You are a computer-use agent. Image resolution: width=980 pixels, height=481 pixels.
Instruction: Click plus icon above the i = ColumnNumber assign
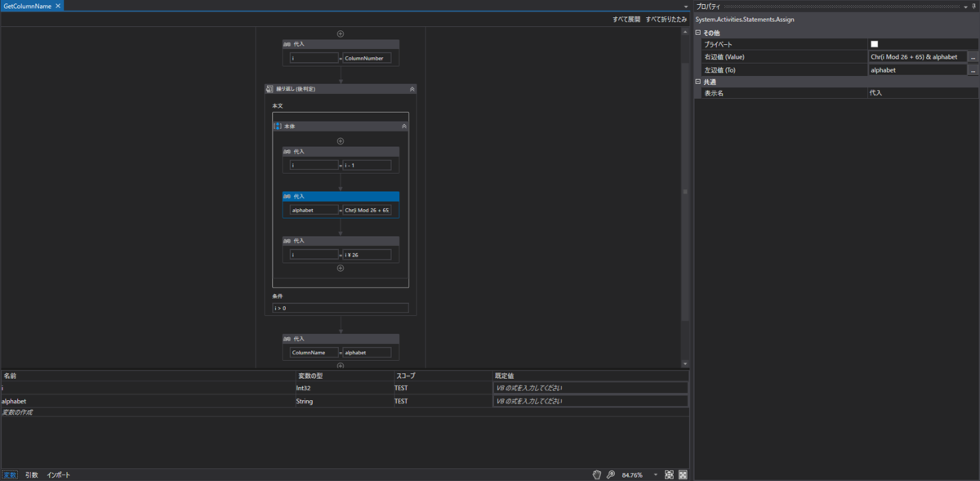coord(341,33)
